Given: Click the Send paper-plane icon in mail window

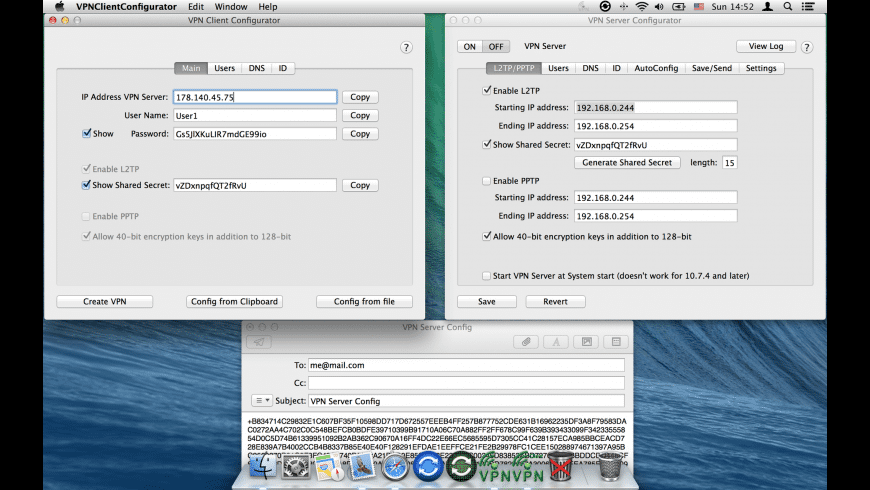Looking at the screenshot, I should click(260, 342).
